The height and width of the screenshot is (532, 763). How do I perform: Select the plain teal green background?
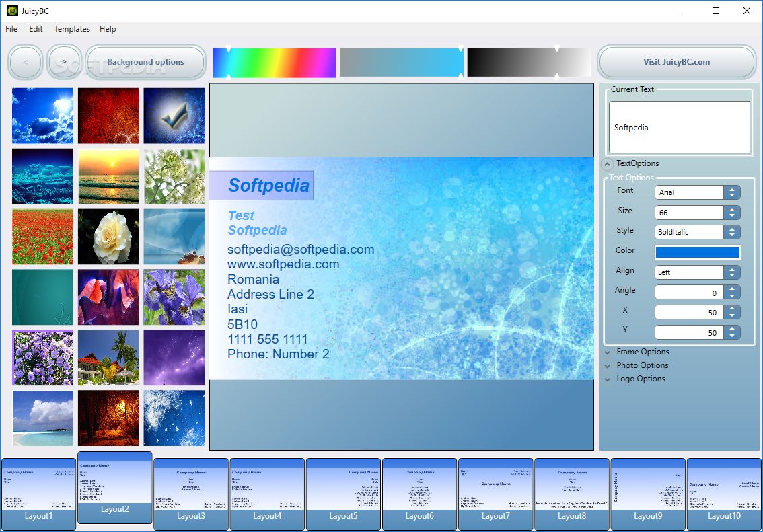(x=43, y=297)
